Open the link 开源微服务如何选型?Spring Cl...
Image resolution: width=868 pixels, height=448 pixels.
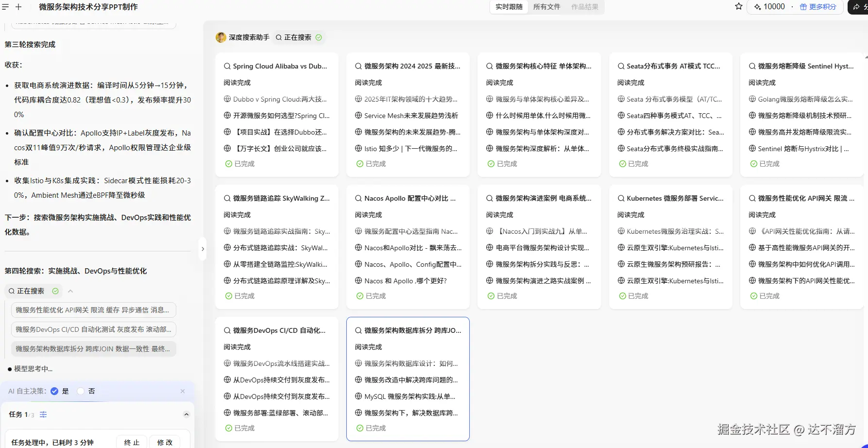point(281,116)
